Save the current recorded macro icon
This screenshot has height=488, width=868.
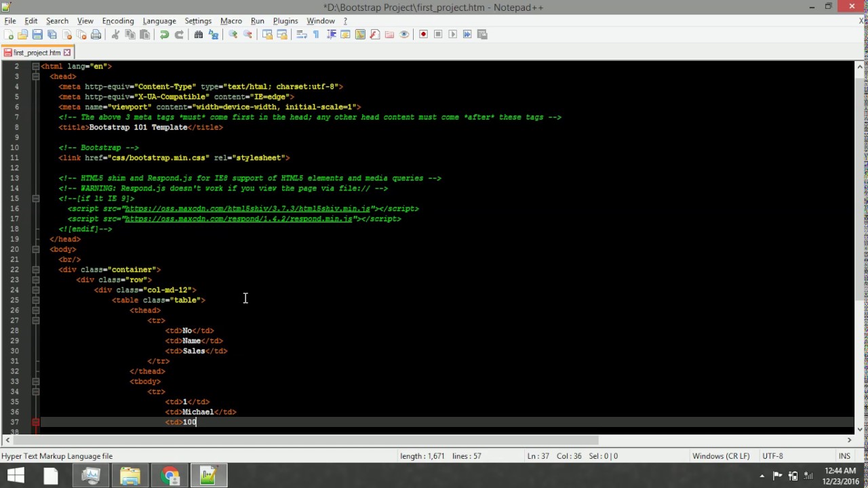[x=482, y=35]
